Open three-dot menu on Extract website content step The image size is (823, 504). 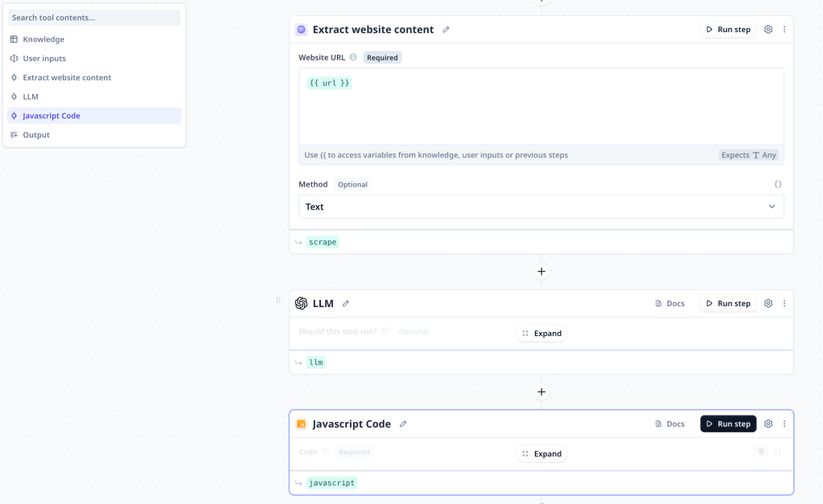tap(784, 30)
